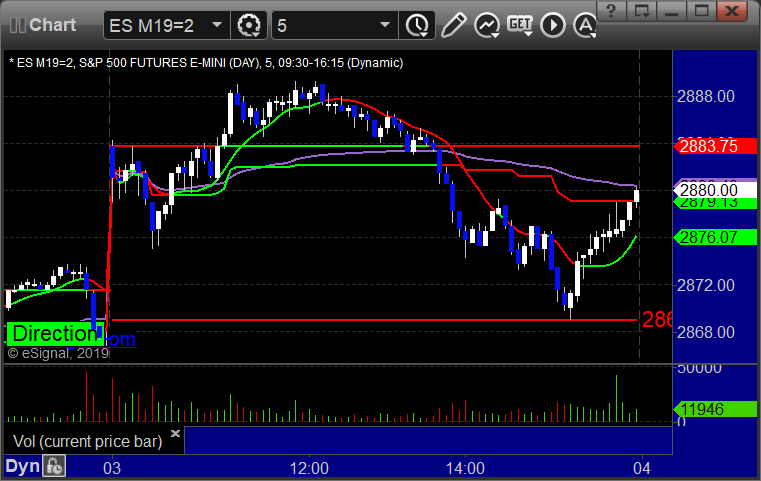The image size is (761, 481).
Task: Open the chart linking window dropdown
Action: click(x=642, y=11)
